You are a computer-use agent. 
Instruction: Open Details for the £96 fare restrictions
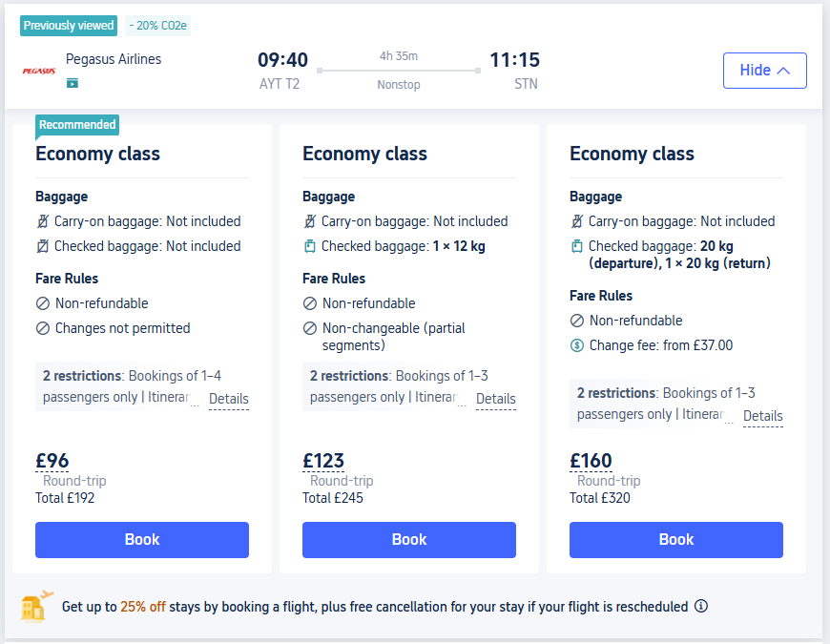pyautogui.click(x=228, y=399)
